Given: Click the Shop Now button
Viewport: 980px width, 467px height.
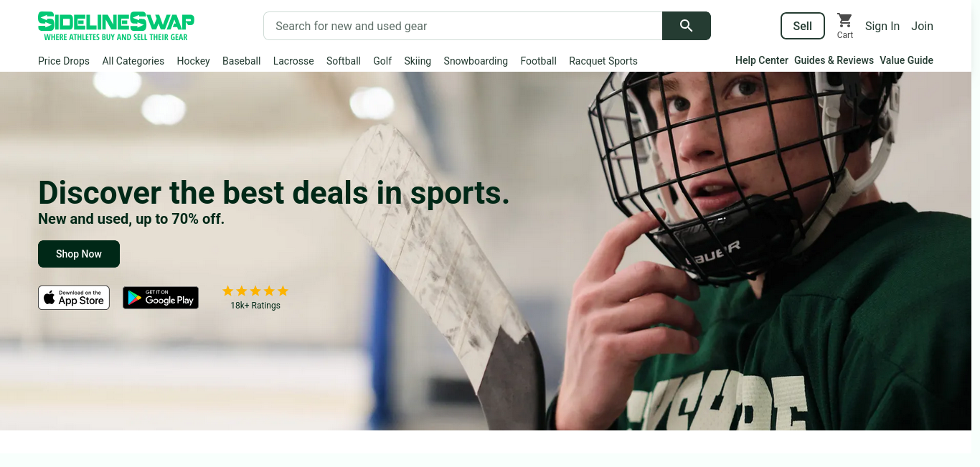Looking at the screenshot, I should click(79, 254).
